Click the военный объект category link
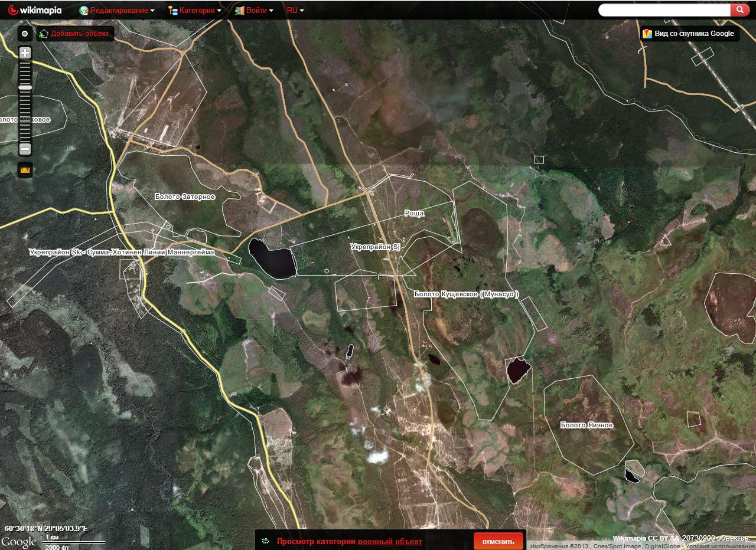 (390, 542)
